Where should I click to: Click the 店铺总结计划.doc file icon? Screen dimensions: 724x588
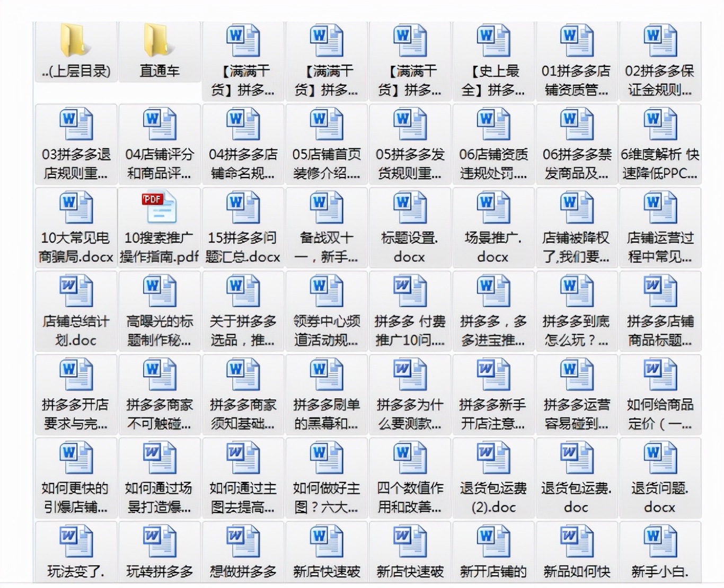(76, 291)
